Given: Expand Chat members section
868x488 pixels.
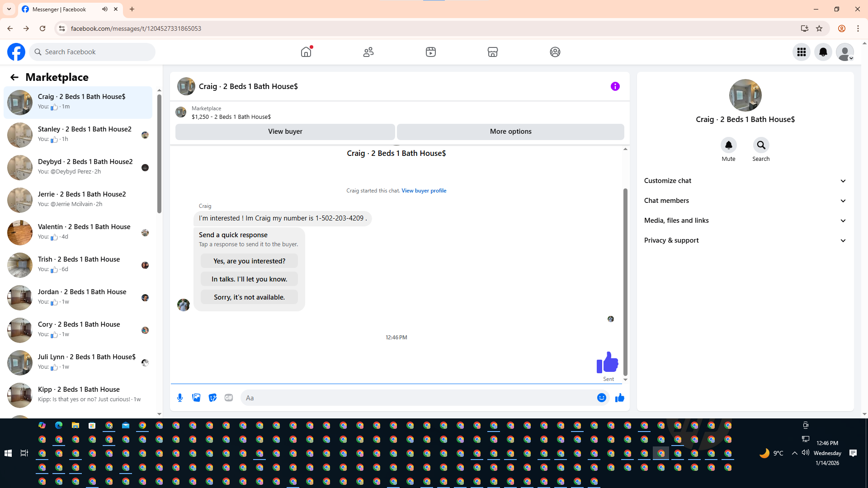Looking at the screenshot, I should [745, 201].
